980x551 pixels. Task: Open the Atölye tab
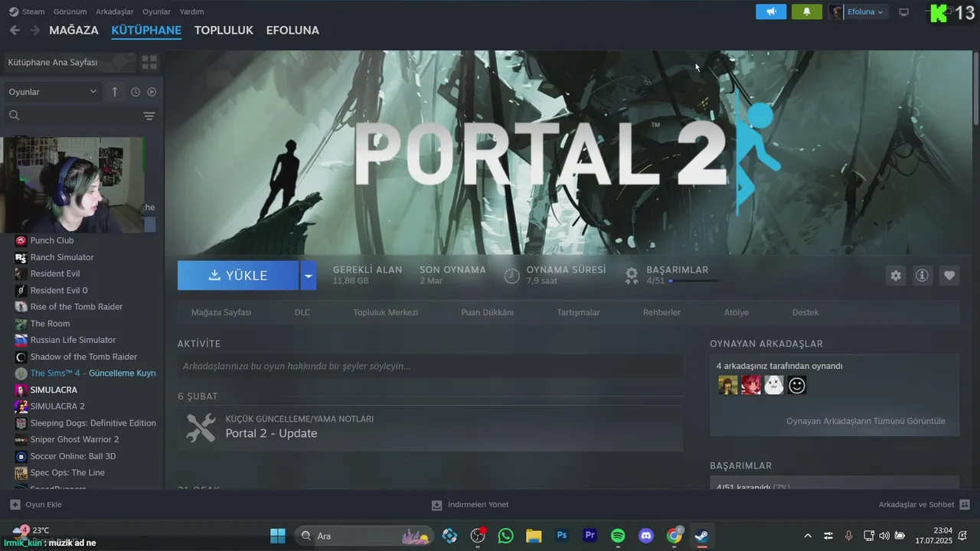[737, 312]
